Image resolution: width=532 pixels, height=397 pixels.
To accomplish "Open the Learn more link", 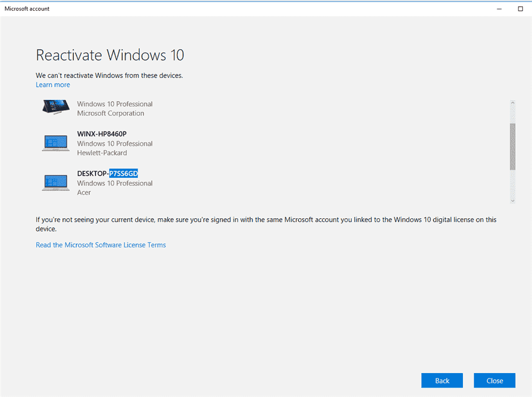I will tap(53, 85).
